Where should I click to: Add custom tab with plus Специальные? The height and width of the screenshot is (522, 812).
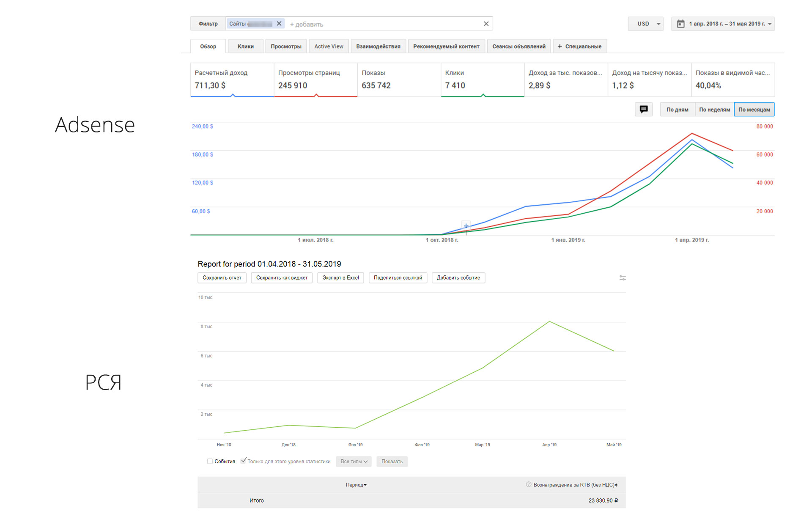[580, 46]
